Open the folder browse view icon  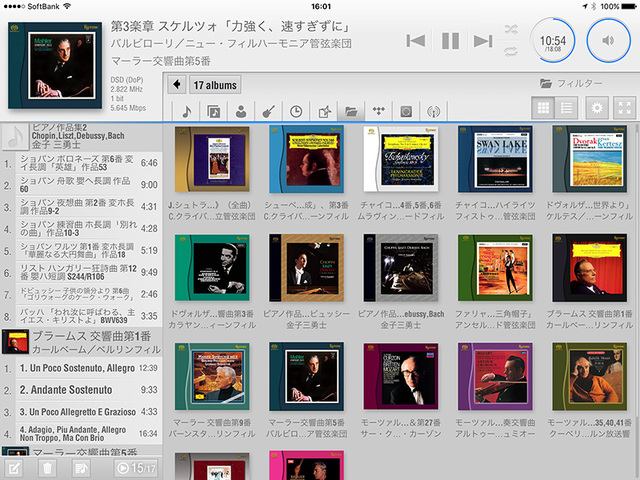click(351, 111)
